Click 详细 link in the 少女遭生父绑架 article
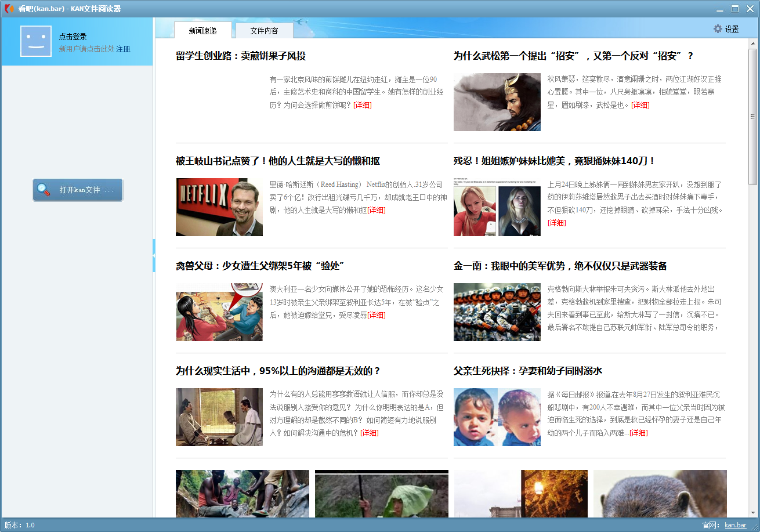 pos(376,315)
